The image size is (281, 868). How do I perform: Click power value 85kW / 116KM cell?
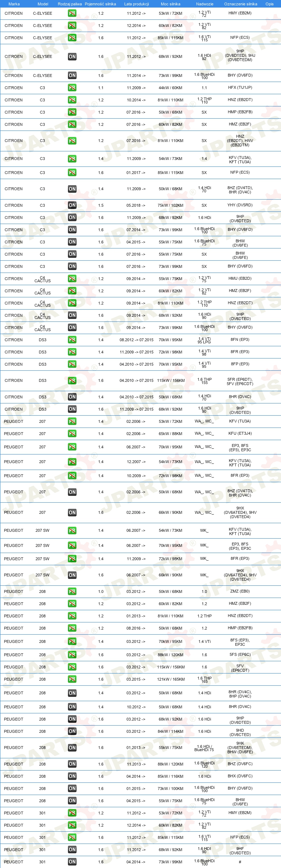click(x=171, y=776)
